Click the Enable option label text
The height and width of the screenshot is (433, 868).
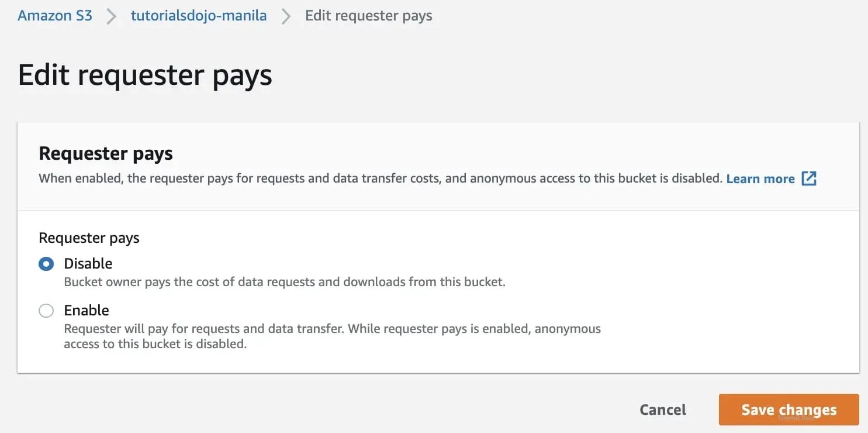(87, 310)
